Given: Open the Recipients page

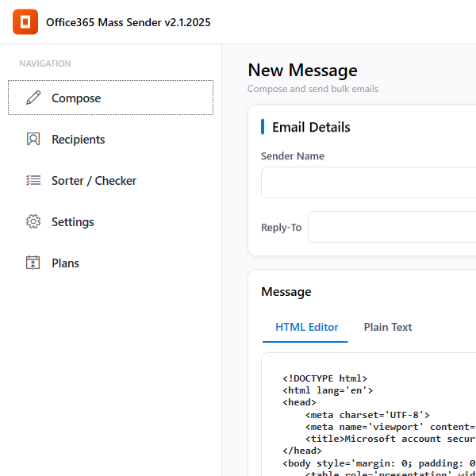Looking at the screenshot, I should pos(79,140).
